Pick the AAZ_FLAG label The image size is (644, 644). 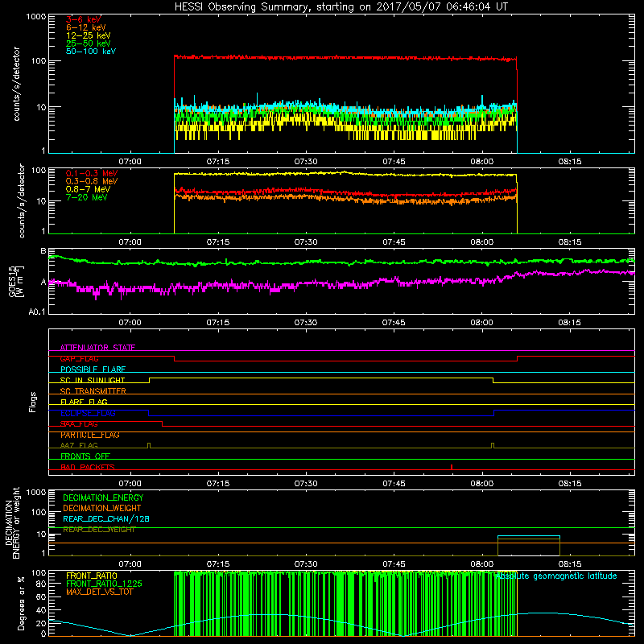pos(79,445)
